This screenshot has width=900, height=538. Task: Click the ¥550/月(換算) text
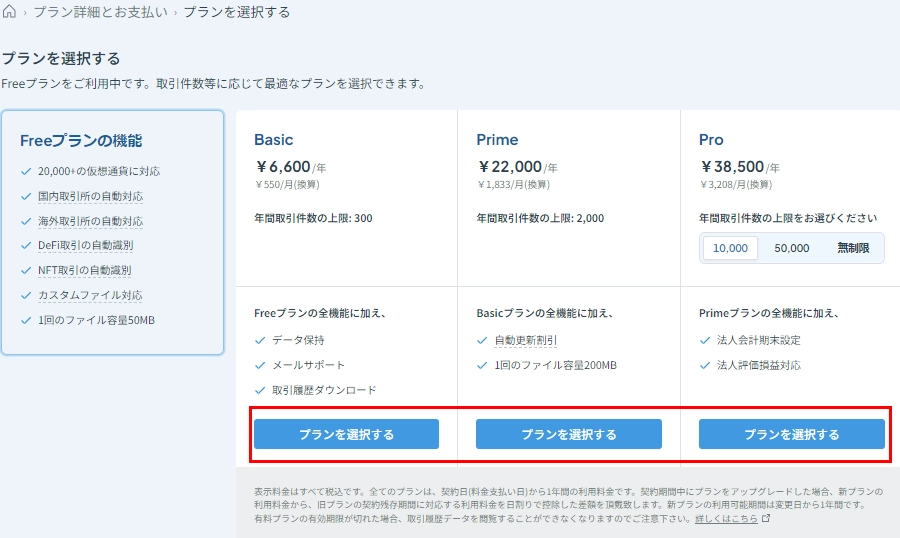287,184
